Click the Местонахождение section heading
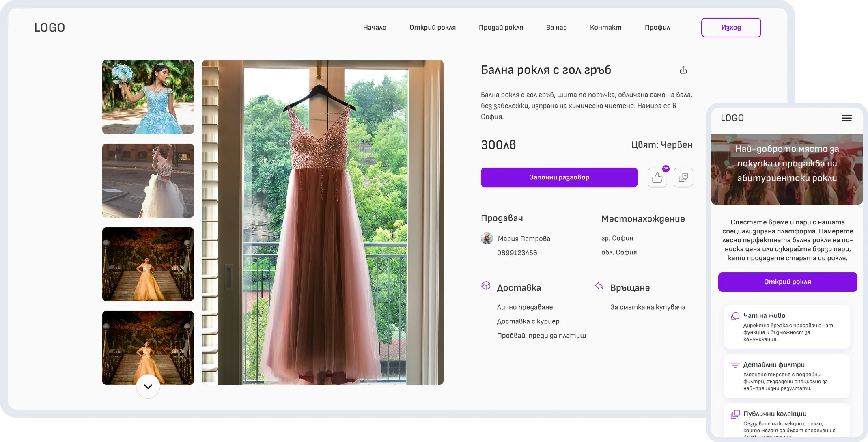This screenshot has width=868, height=442. [643, 219]
